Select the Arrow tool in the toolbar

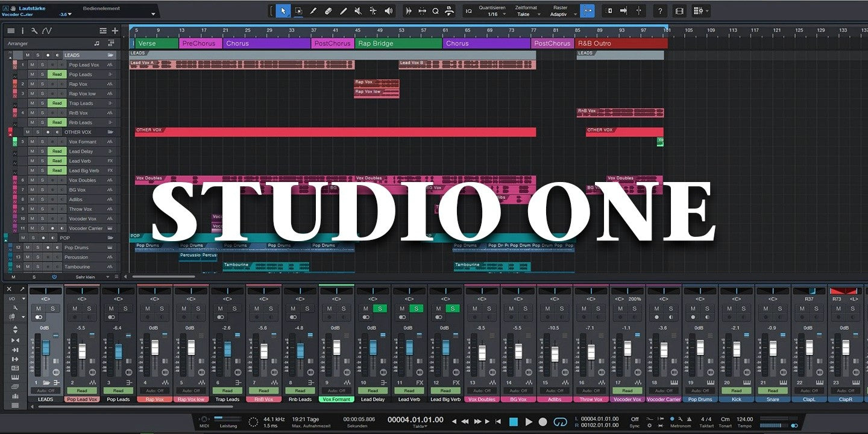click(283, 11)
